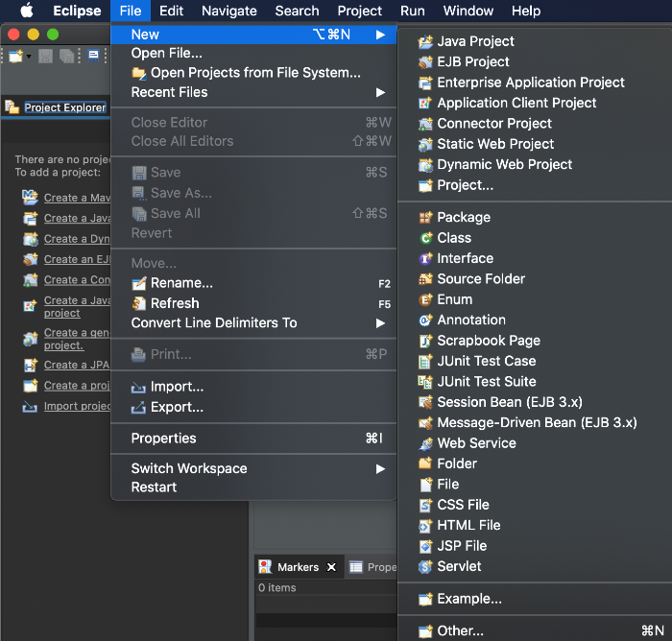Choose Message-Driven Bean (EJB 3.x)

pos(535,423)
